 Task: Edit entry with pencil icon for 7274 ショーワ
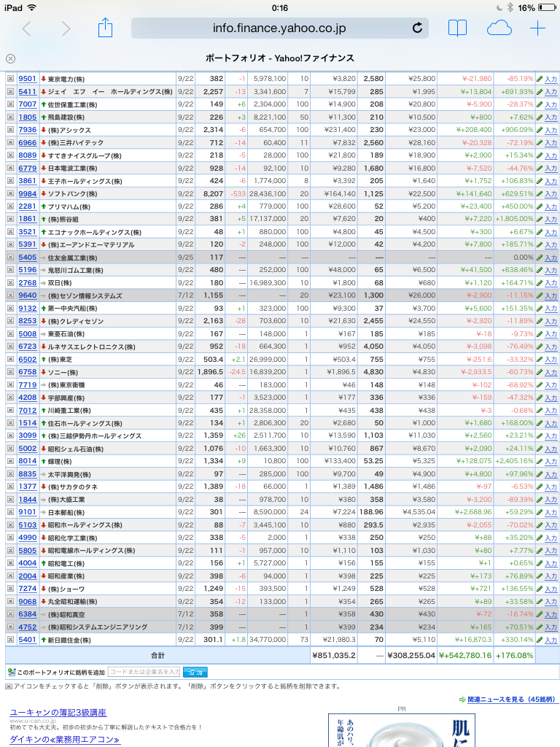(540, 589)
